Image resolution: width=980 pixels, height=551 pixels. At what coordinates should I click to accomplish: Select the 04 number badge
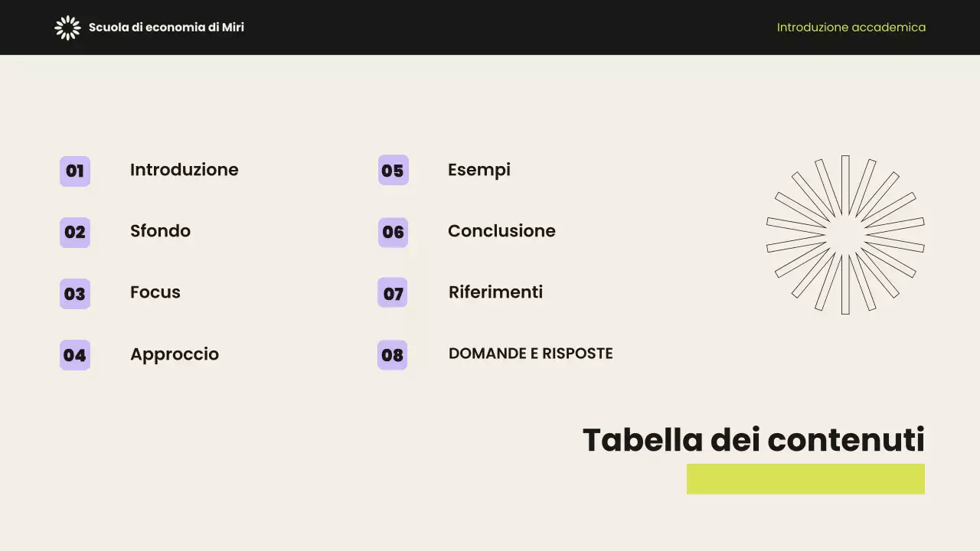[75, 355]
